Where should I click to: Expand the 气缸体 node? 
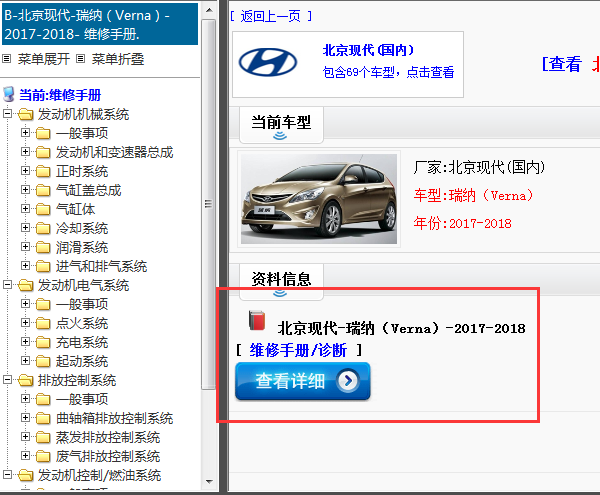[25, 209]
